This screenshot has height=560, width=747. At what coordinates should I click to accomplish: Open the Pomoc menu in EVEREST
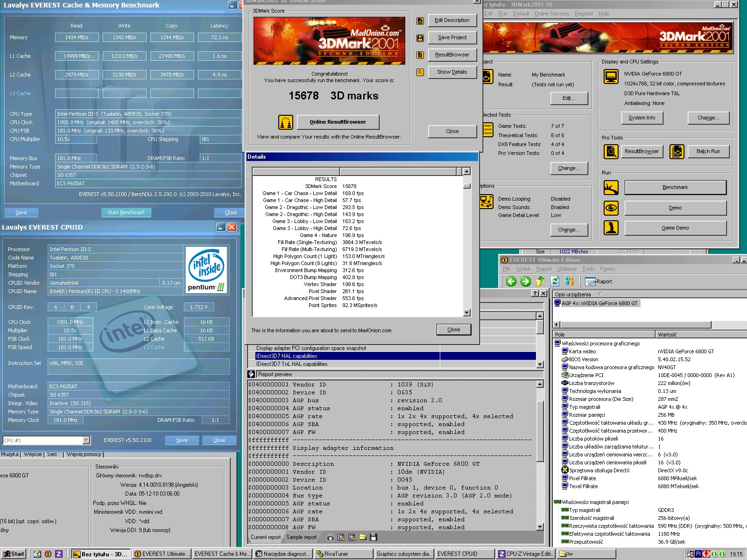pos(608,269)
